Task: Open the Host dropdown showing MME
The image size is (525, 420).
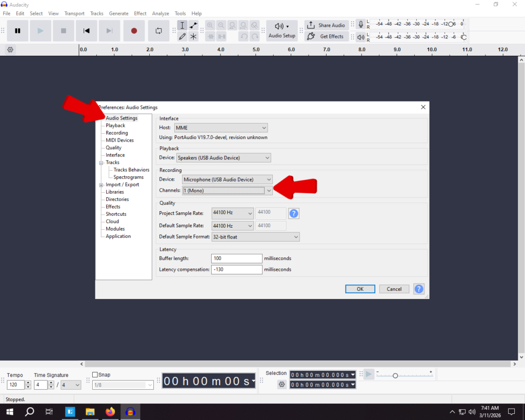Action: [221, 128]
